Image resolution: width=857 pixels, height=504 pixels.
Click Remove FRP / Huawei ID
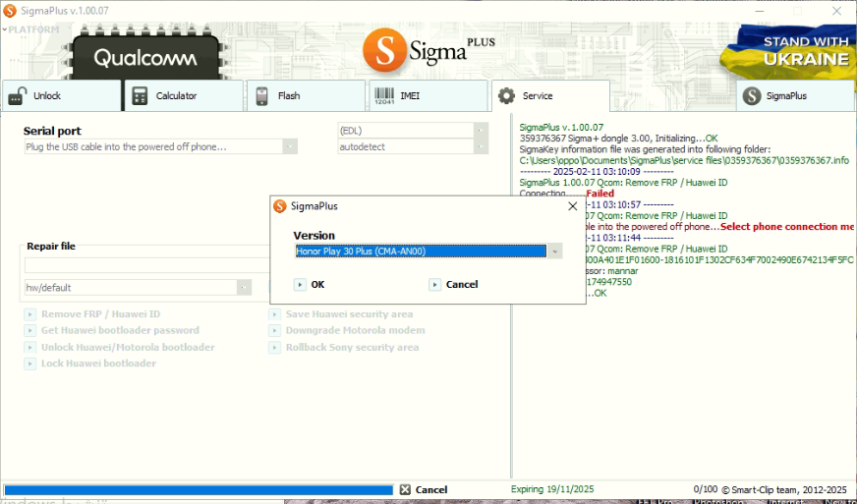pos(100,314)
